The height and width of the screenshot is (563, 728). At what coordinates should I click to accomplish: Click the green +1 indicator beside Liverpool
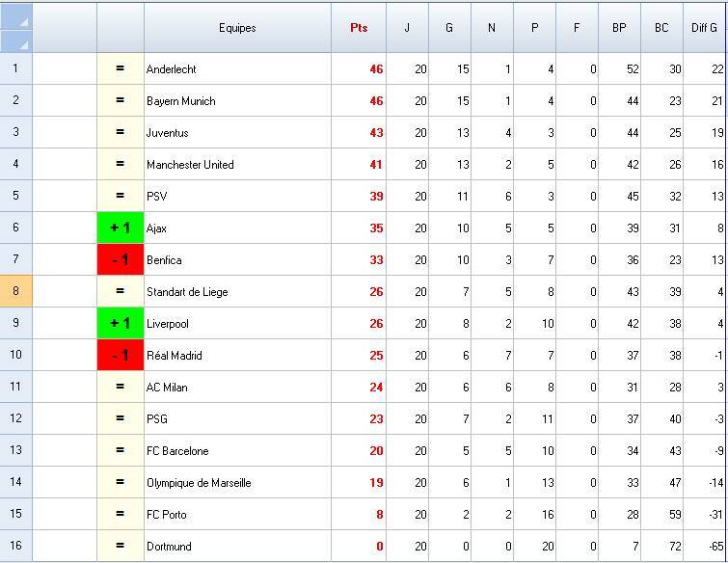[x=121, y=324]
